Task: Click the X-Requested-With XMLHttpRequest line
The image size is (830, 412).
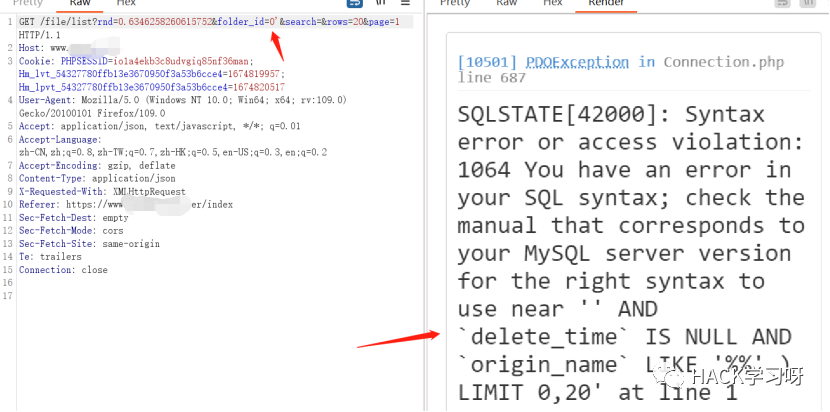Action: tap(103, 191)
